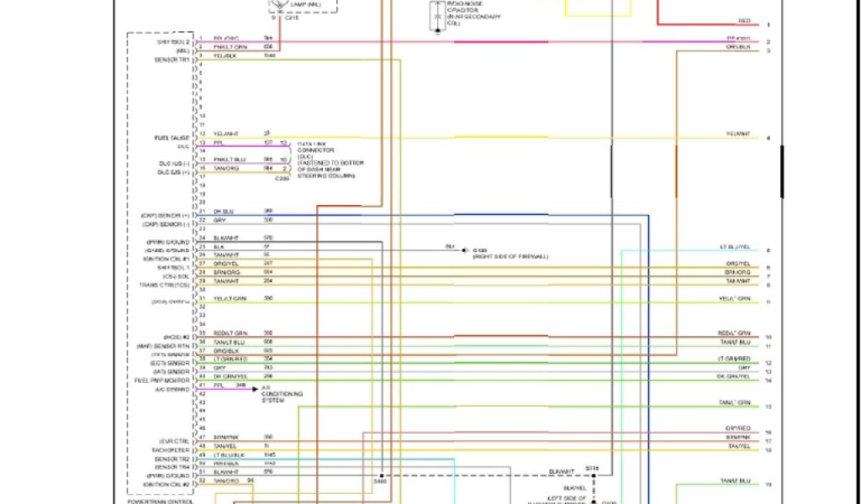
Task: Click the TAN/ORG wire label at pin 16
Action: coord(227,168)
